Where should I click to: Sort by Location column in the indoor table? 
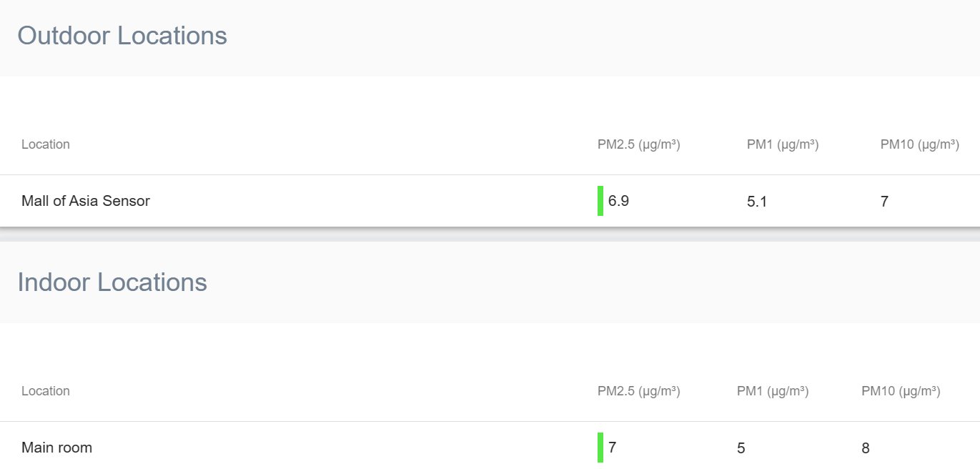point(46,391)
